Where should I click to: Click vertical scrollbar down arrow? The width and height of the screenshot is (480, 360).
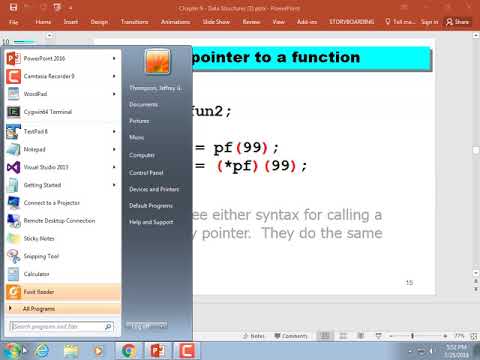click(x=476, y=273)
